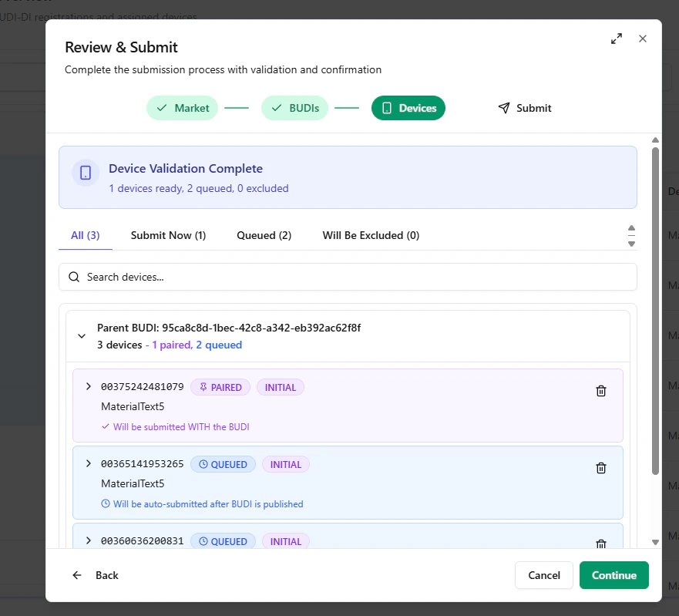Image resolution: width=679 pixels, height=616 pixels.
Task: Click device number 00360636200831
Action: (x=142, y=540)
